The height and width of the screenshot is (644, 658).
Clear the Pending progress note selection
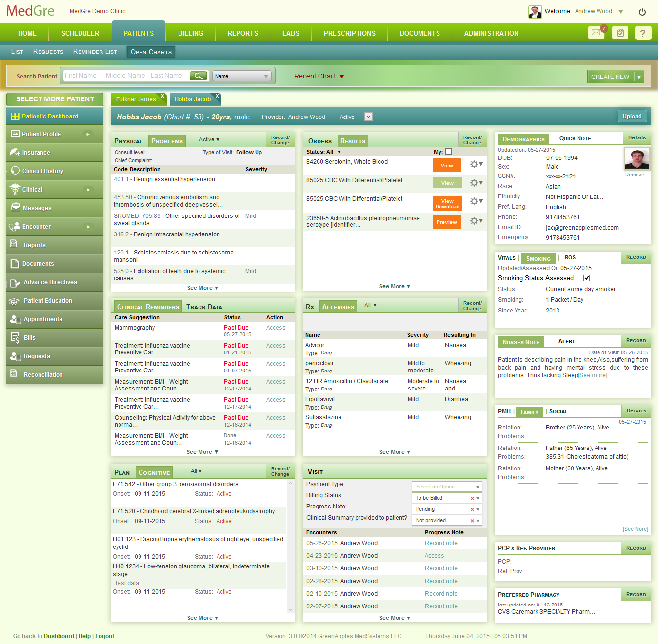point(472,509)
